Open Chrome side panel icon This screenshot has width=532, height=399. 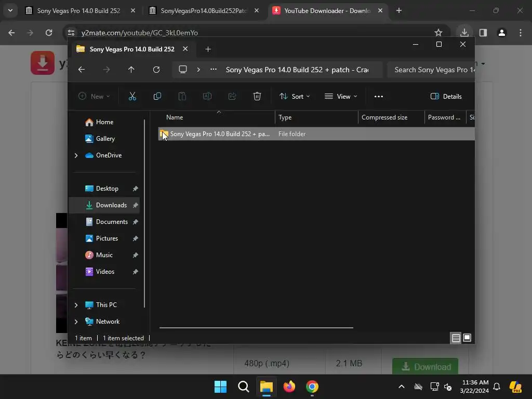tap(483, 33)
